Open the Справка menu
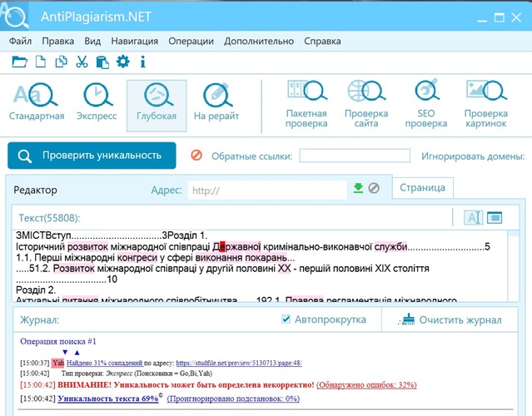The image size is (532, 416). 322,41
